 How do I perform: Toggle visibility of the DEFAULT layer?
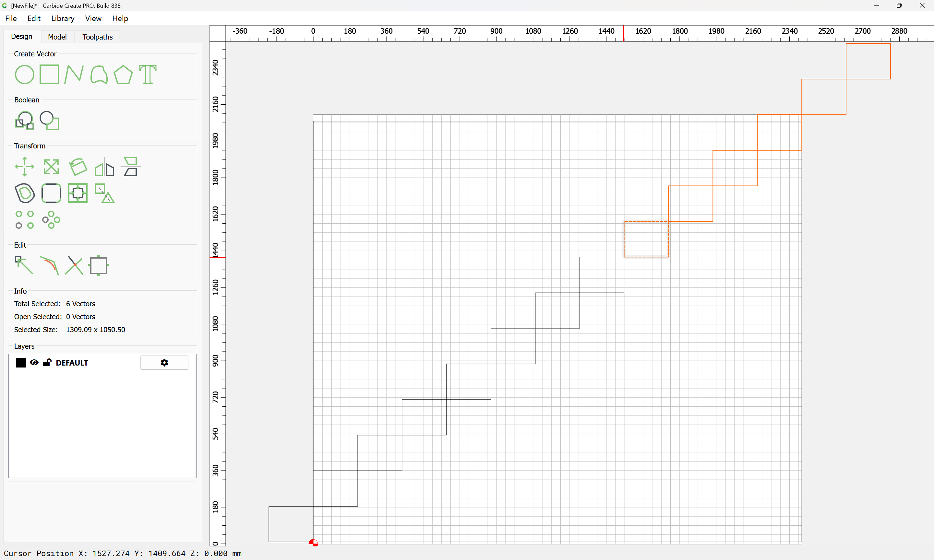[x=34, y=363]
